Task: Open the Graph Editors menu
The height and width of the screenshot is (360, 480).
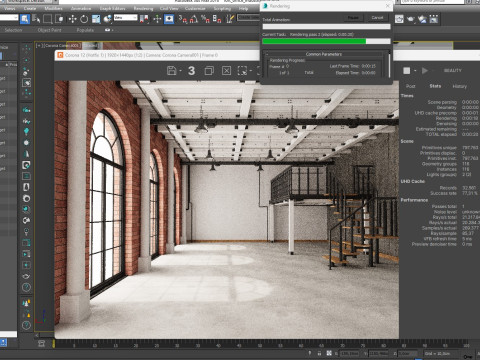Action: coord(113,8)
